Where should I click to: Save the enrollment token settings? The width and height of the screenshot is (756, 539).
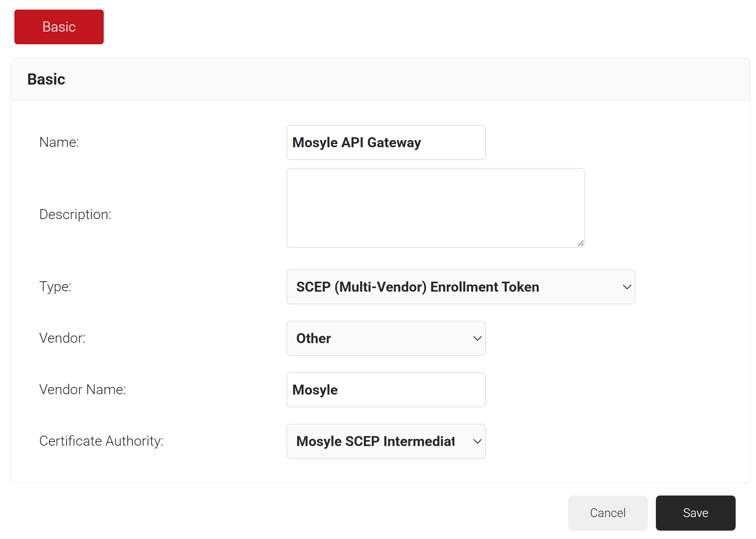(695, 513)
